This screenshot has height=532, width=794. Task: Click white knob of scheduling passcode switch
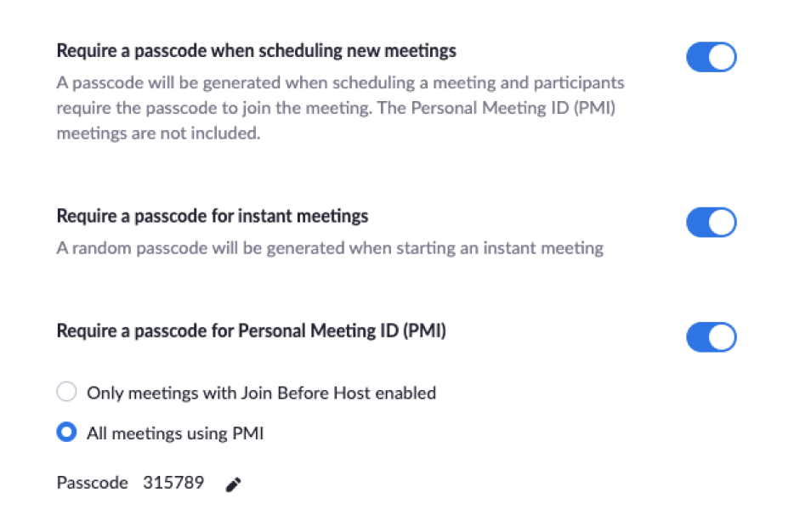point(722,57)
